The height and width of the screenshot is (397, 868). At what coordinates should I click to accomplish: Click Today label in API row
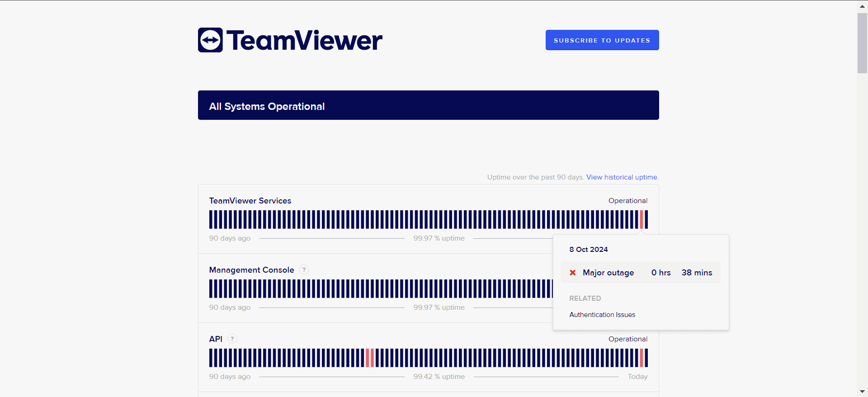pos(637,377)
